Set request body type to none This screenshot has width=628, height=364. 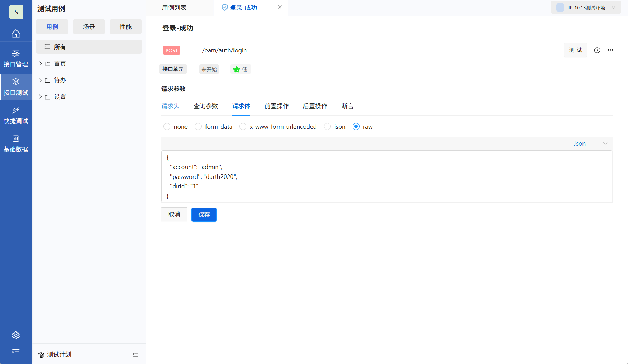pyautogui.click(x=167, y=126)
